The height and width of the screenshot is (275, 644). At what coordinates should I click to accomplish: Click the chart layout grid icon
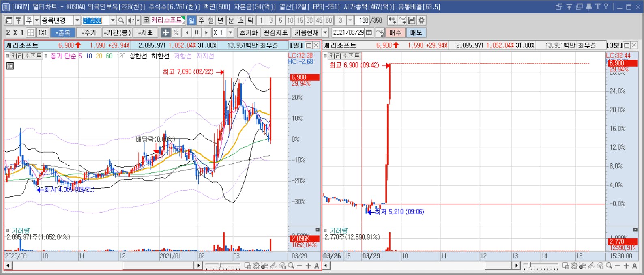31,32
